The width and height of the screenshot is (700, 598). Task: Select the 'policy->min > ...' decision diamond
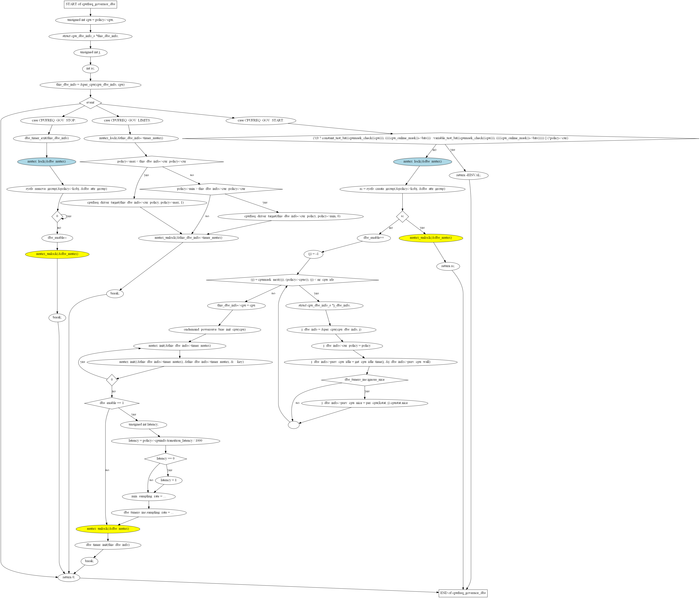pos(211,189)
